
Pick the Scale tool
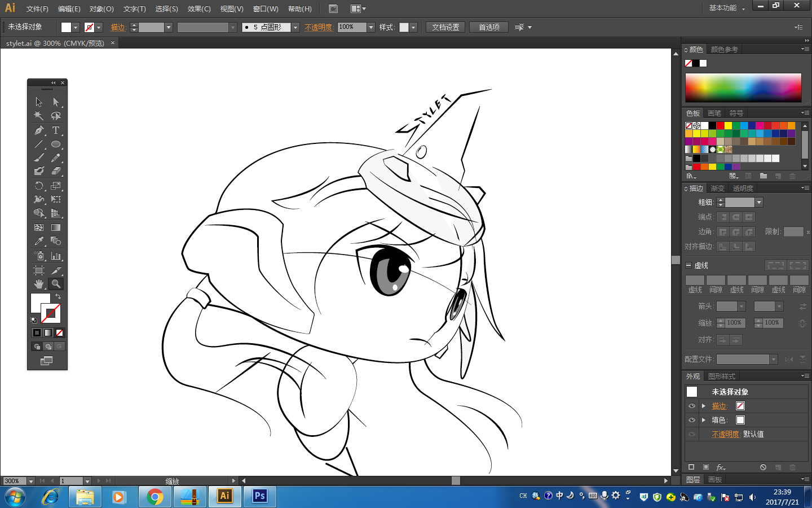[56, 186]
